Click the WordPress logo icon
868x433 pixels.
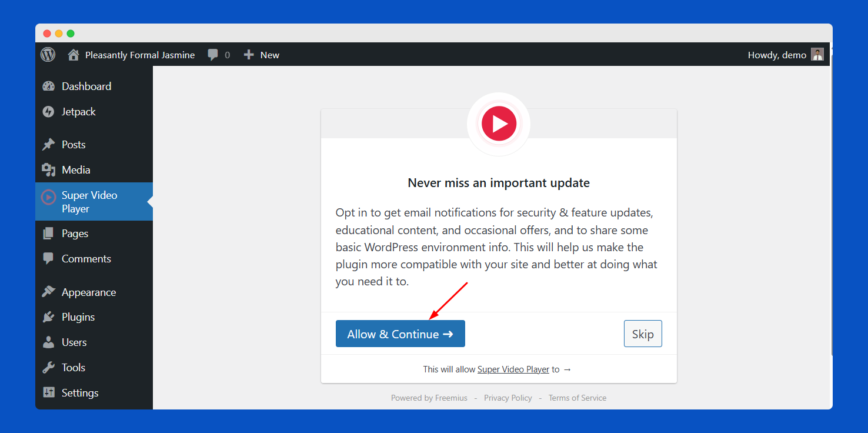[x=48, y=55]
